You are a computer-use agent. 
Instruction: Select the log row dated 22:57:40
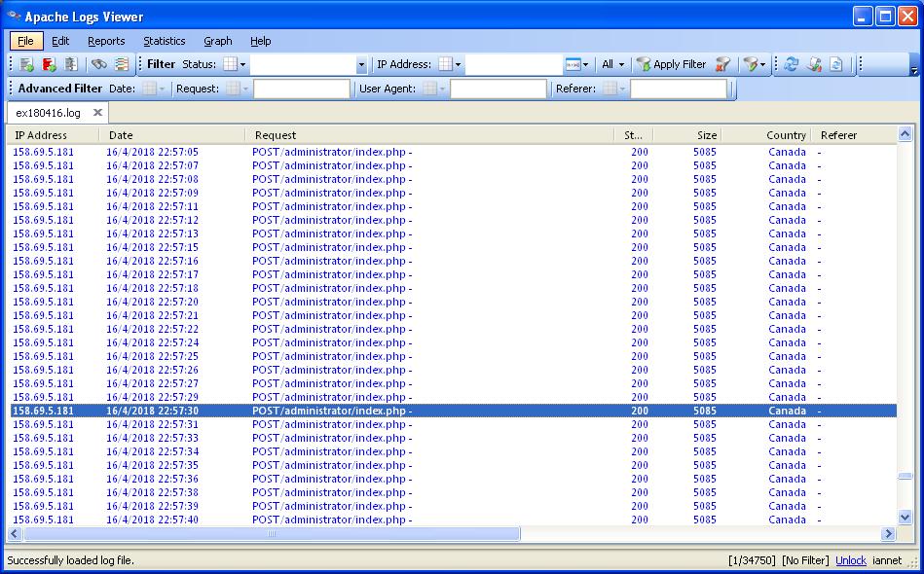[452, 520]
